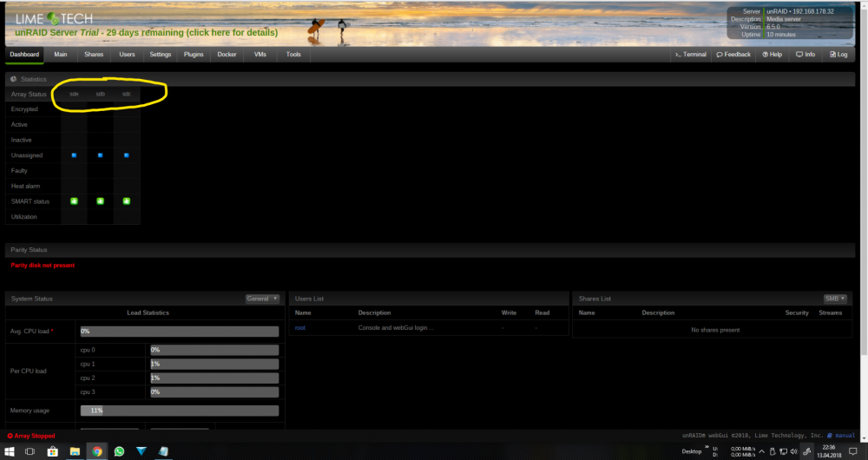Image resolution: width=868 pixels, height=460 pixels.
Task: Open WhatsApp from the taskbar
Action: click(119, 451)
